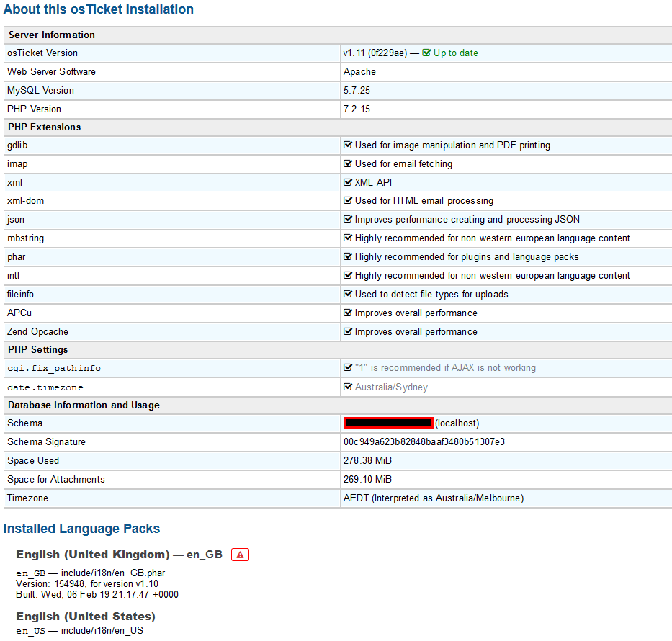
Task: Click the imap email fetching check icon
Action: click(348, 164)
